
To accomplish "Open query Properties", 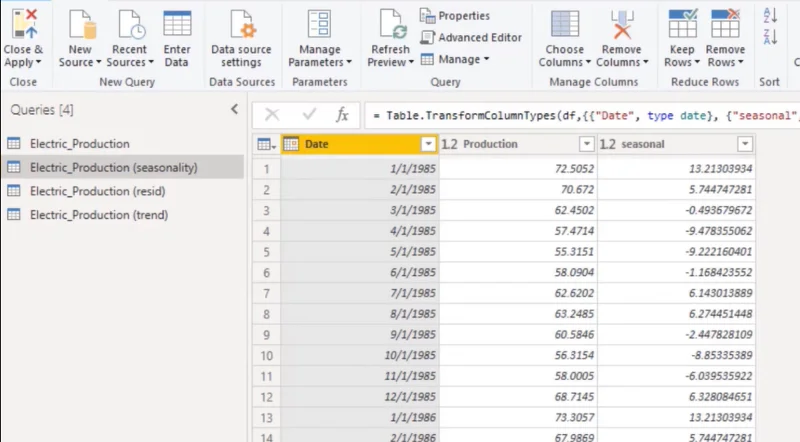I will pyautogui.click(x=455, y=16).
